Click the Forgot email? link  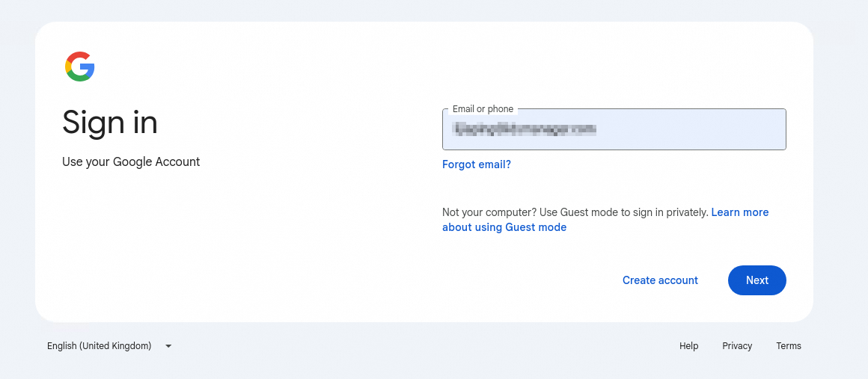coord(477,164)
